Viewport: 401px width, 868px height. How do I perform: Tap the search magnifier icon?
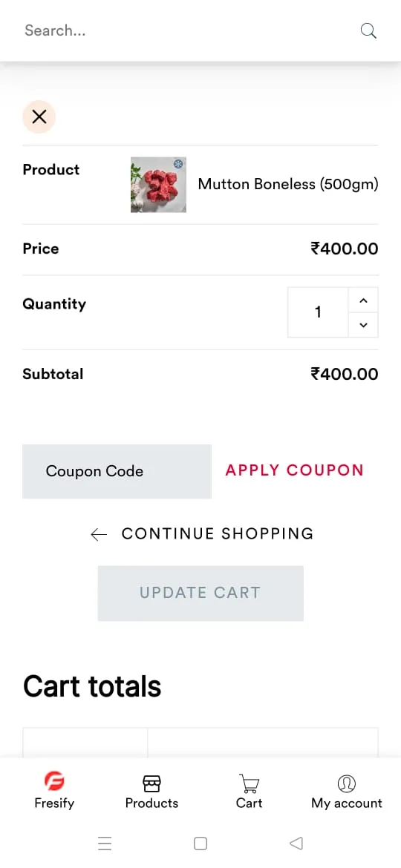(x=368, y=30)
